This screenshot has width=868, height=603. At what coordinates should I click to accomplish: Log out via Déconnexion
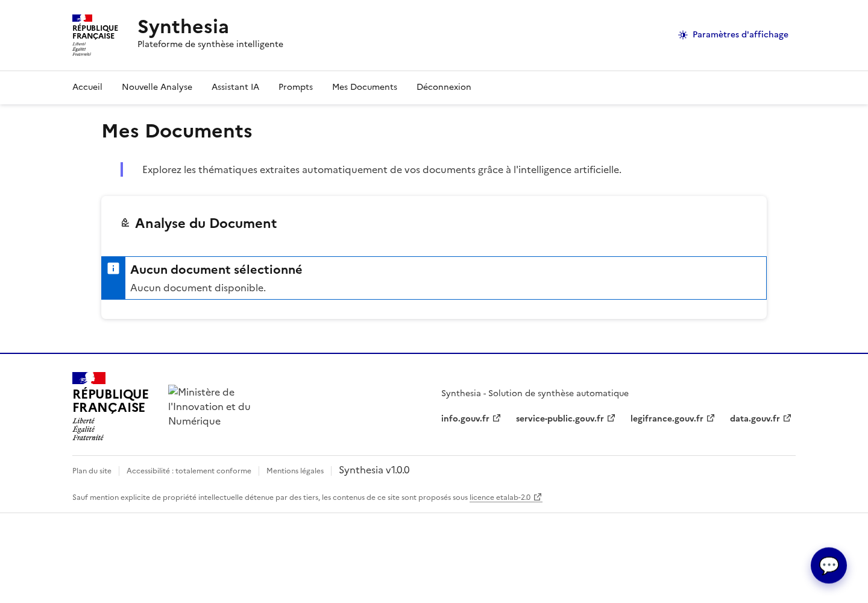(444, 87)
